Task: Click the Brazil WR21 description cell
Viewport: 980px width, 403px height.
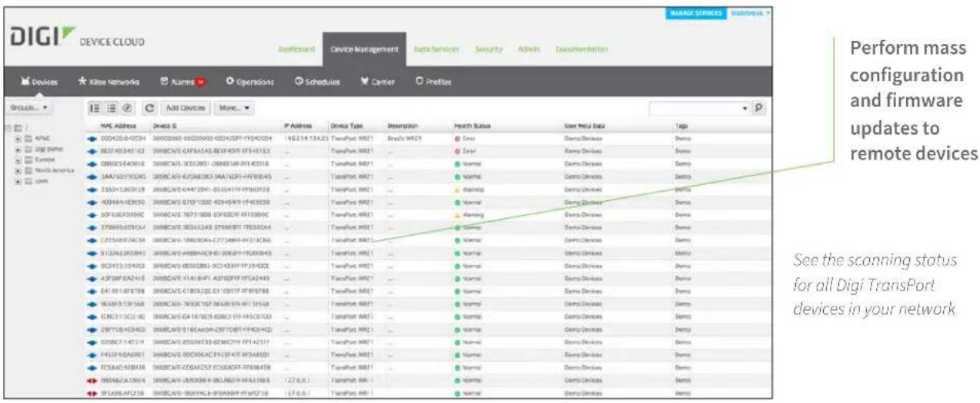Action: (x=403, y=137)
